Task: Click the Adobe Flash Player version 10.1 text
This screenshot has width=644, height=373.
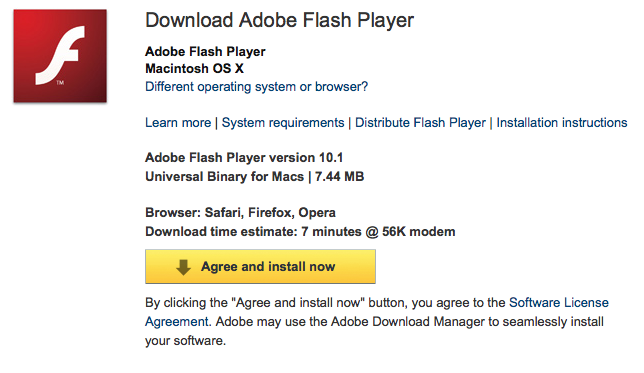Action: 244,157
